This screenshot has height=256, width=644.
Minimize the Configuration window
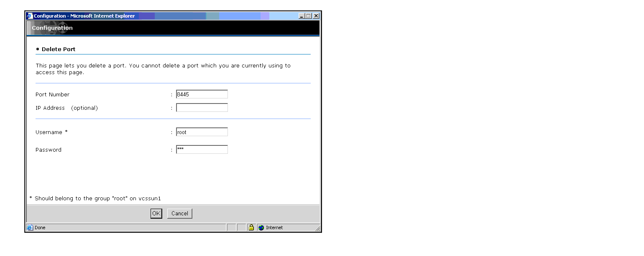(x=302, y=16)
